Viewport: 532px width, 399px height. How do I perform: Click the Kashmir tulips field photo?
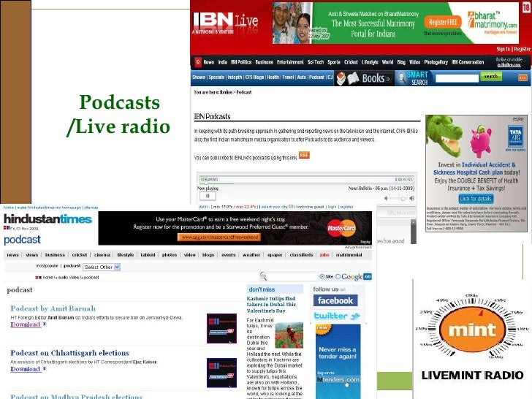(289, 335)
